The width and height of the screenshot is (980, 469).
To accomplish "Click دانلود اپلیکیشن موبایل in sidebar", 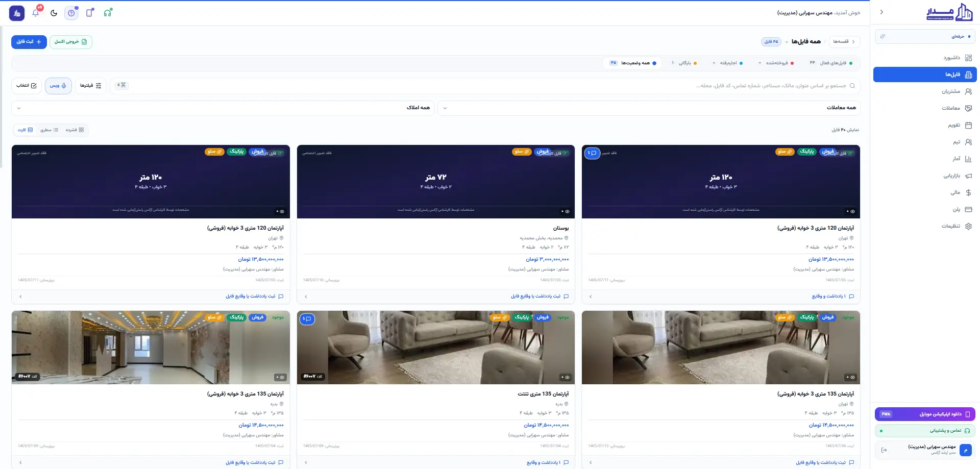I will (925, 414).
